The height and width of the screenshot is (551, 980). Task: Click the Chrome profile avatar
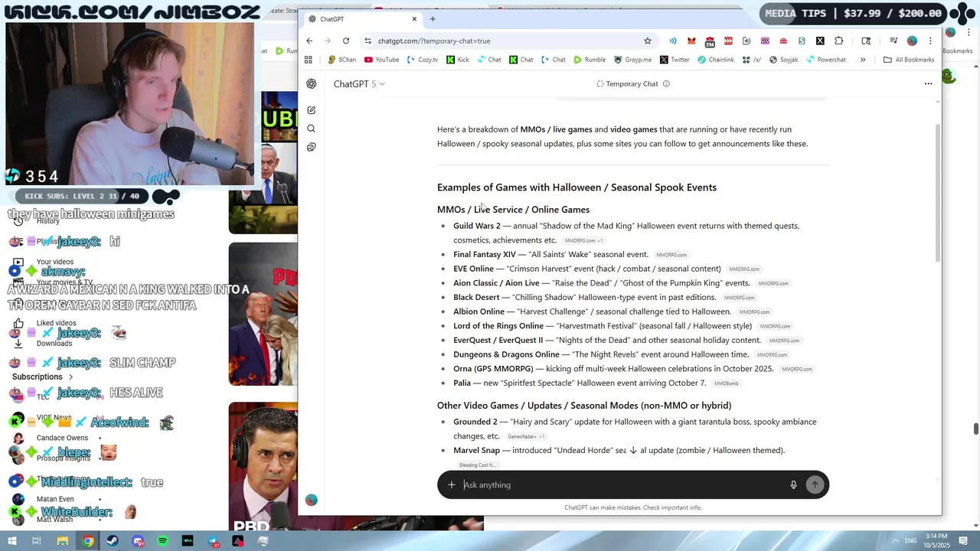pos(912,41)
